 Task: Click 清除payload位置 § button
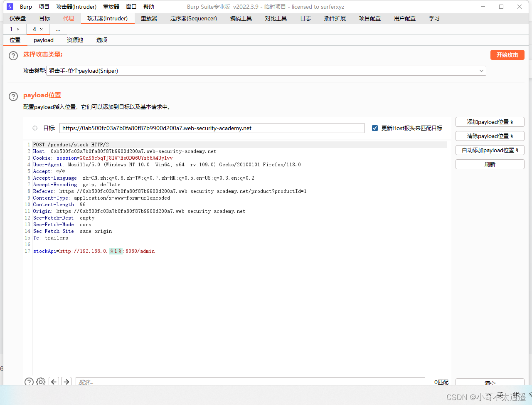490,136
